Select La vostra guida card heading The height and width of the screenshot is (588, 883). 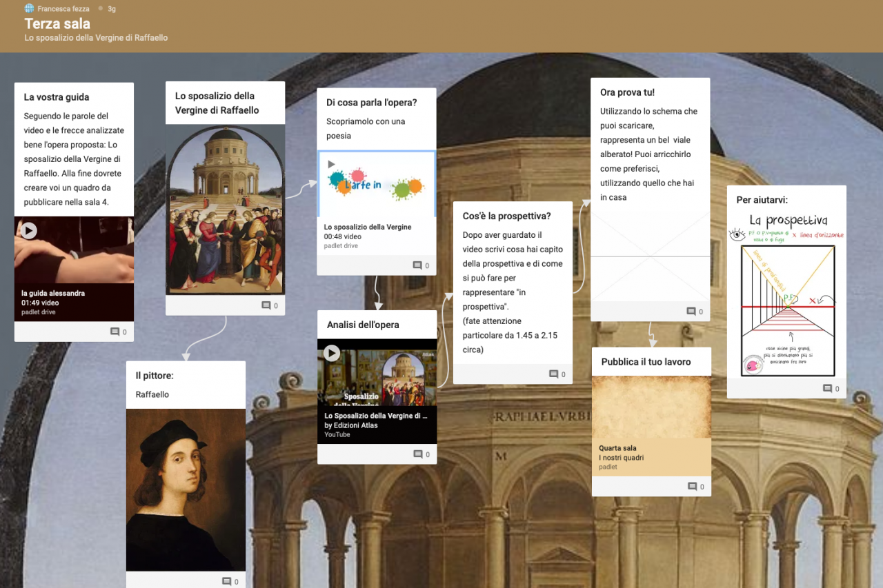click(57, 97)
